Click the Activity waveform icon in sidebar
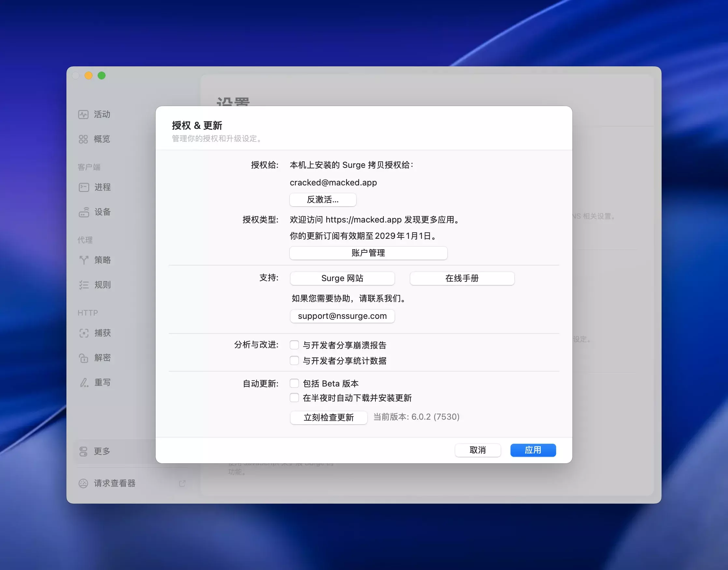This screenshot has width=728, height=570. [x=83, y=115]
